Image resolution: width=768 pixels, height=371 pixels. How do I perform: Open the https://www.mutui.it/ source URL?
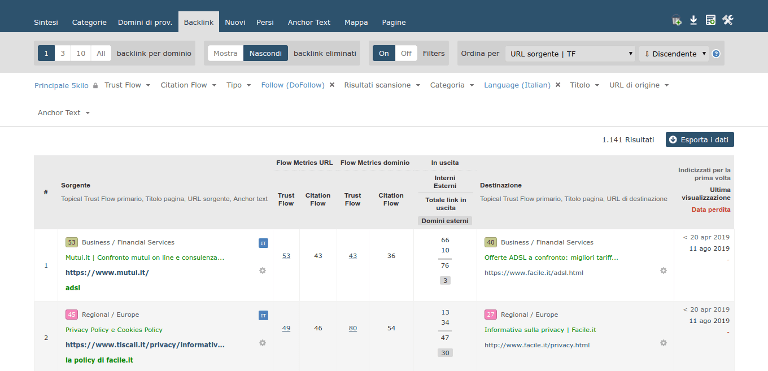107,272
